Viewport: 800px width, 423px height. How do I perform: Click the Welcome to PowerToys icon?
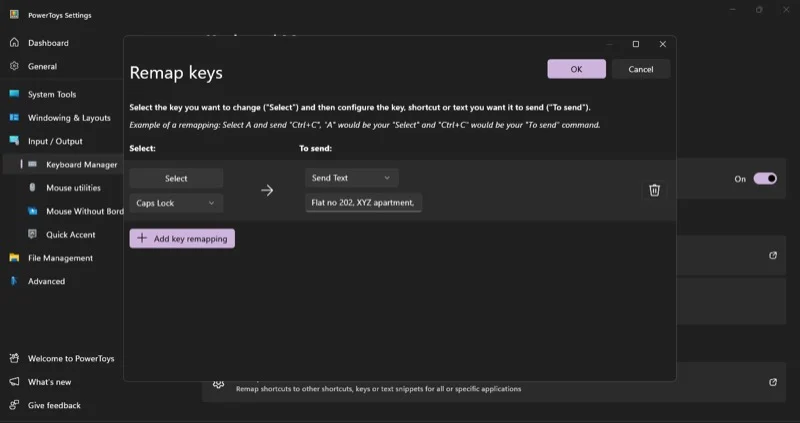point(14,358)
